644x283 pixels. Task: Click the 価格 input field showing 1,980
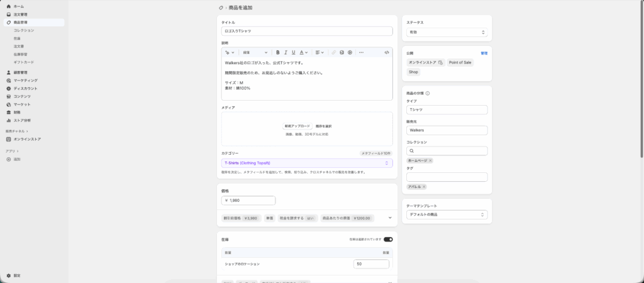[248, 201]
